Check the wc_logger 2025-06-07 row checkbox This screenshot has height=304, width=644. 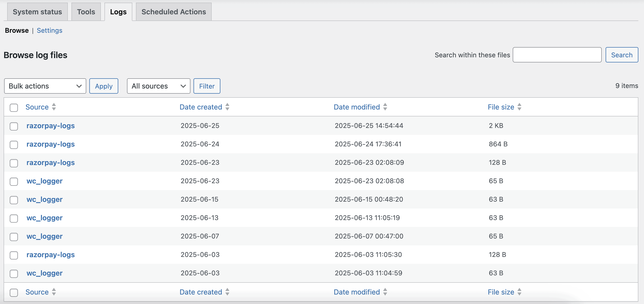14,237
